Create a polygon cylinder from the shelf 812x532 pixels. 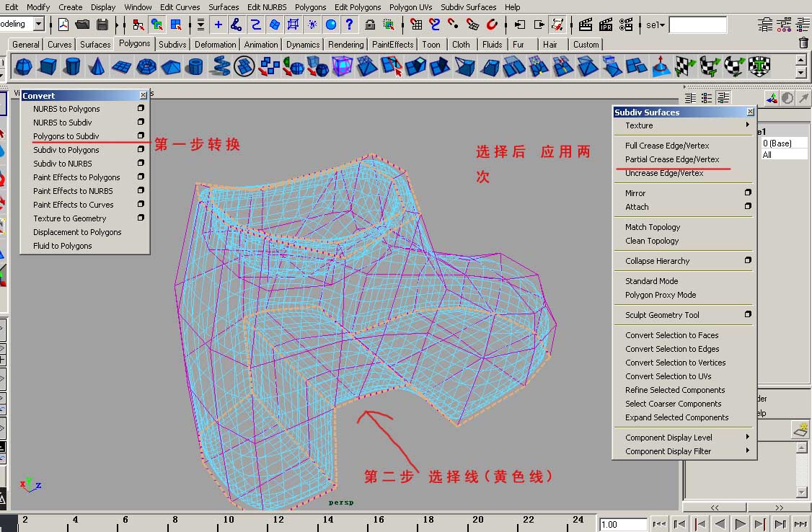[x=73, y=67]
